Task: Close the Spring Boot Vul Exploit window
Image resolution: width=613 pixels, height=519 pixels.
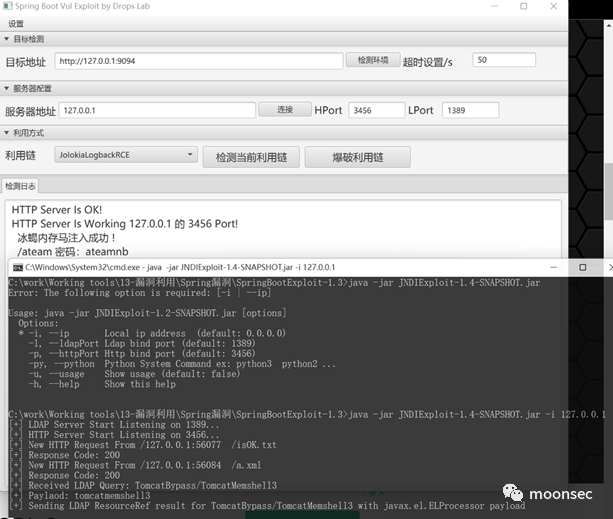Action: coord(554,6)
